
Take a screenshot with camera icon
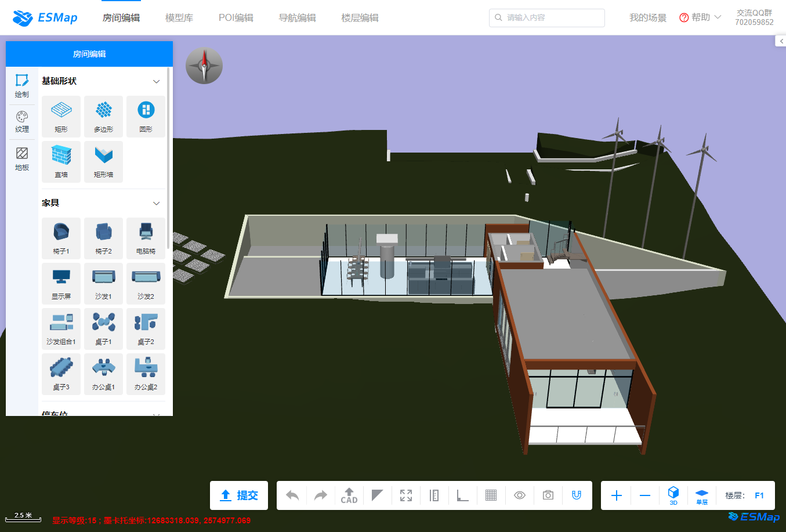tap(548, 495)
